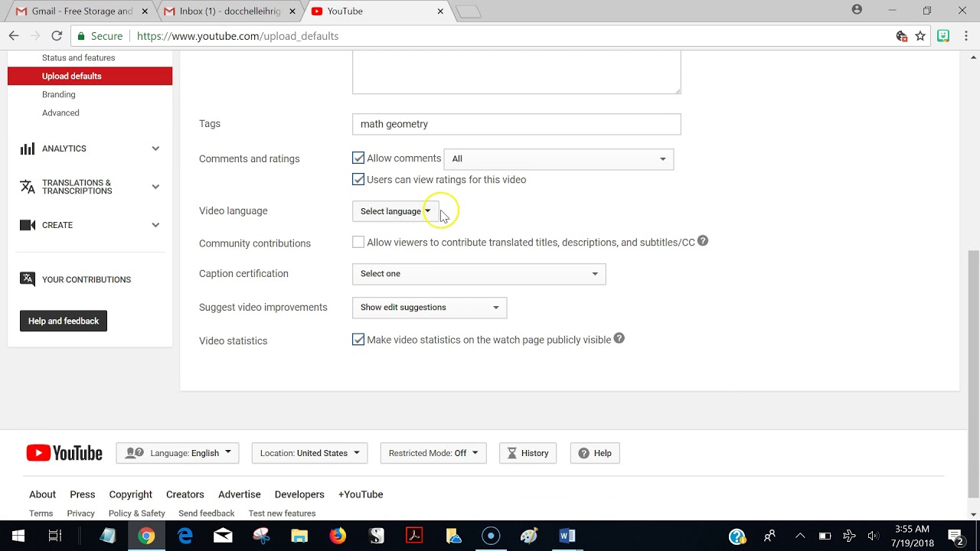Open the Developers footer link

(299, 494)
